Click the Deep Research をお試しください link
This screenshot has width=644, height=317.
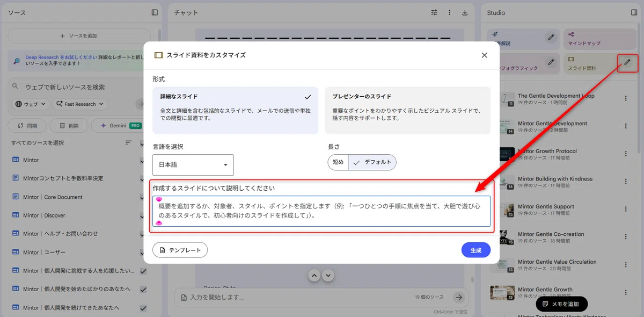60,56
